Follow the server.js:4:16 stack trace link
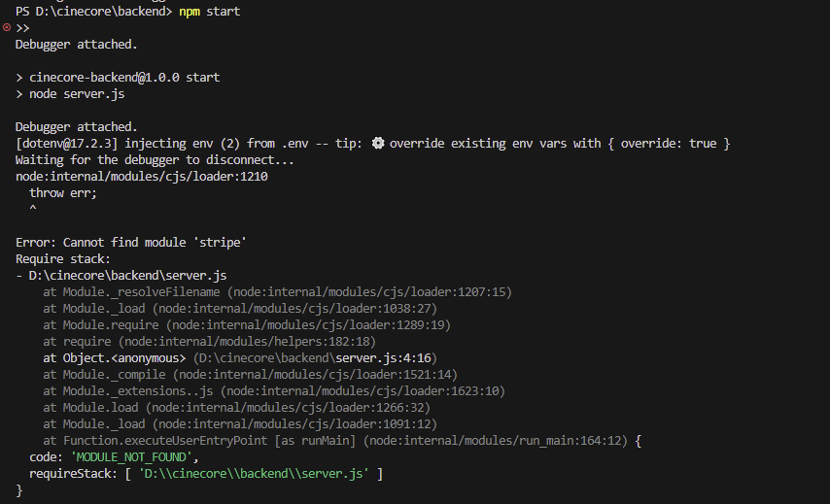Viewport: 830px width, 504px height. pos(383,358)
